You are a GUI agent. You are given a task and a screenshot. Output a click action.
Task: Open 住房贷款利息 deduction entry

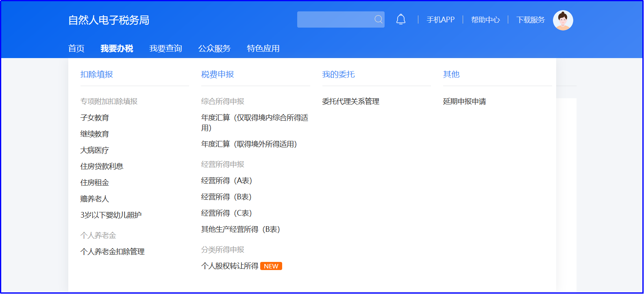pyautogui.click(x=102, y=166)
